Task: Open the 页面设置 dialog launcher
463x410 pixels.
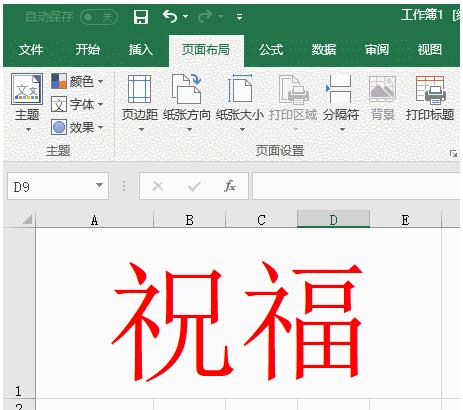Action: 453,154
